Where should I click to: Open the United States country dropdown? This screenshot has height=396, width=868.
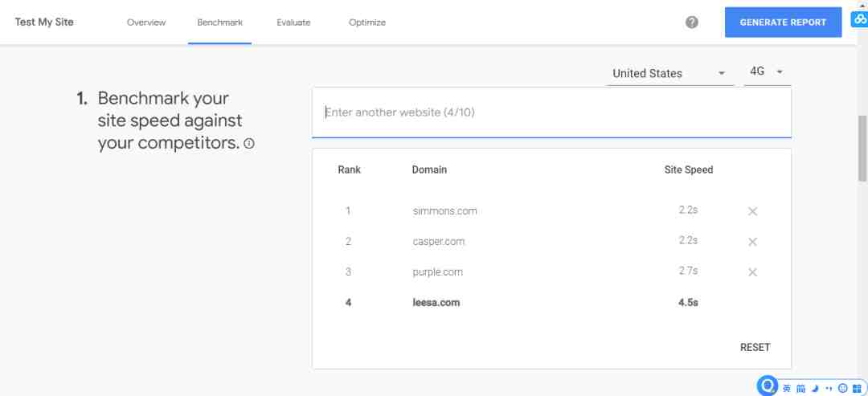[669, 74]
